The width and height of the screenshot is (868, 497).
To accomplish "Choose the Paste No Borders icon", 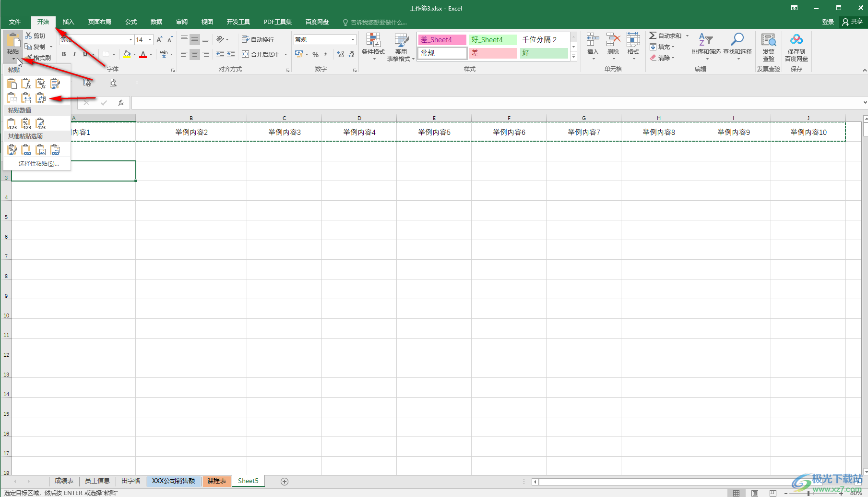I will click(12, 98).
